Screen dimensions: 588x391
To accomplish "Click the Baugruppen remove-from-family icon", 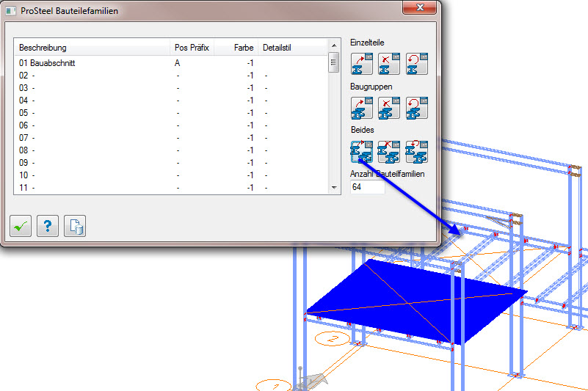I will click(x=389, y=108).
